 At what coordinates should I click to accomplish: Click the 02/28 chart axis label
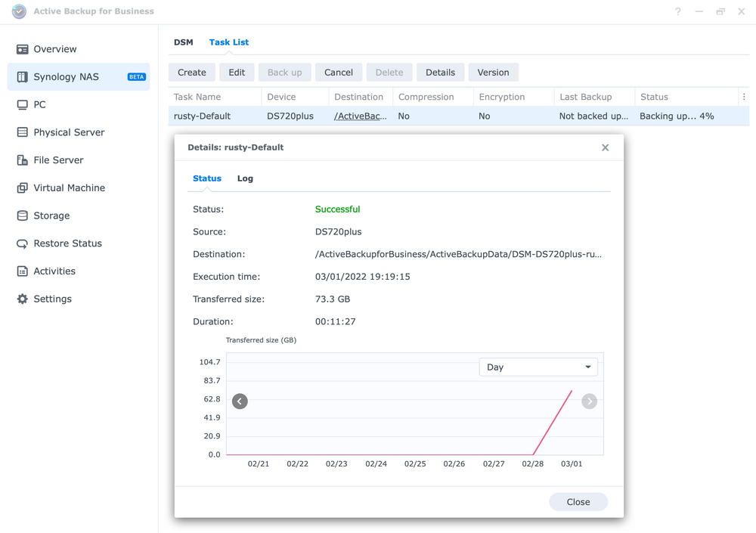pyautogui.click(x=533, y=463)
